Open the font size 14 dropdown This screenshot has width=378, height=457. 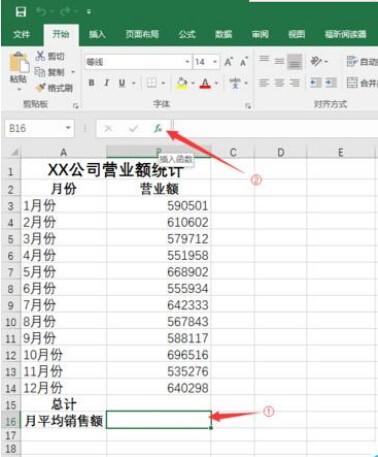point(215,62)
